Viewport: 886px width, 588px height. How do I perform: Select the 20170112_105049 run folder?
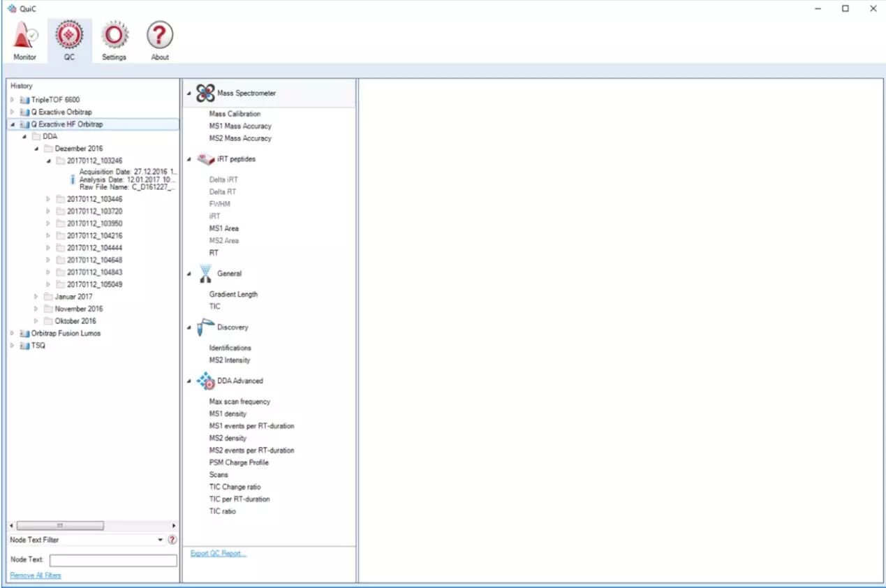94,284
